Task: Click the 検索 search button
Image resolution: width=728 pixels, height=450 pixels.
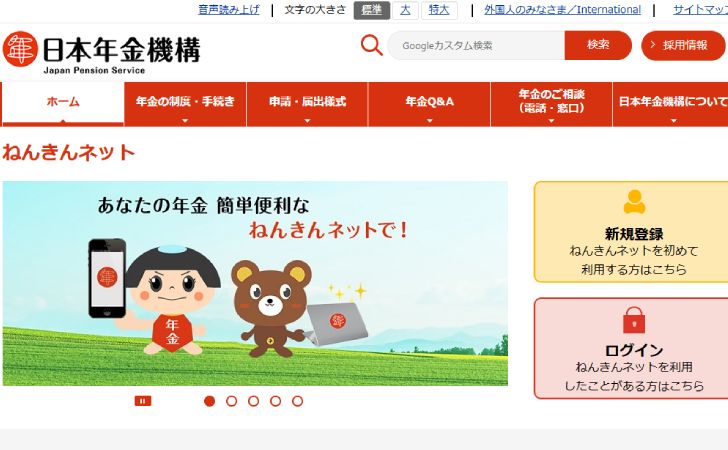Action: [x=598, y=45]
